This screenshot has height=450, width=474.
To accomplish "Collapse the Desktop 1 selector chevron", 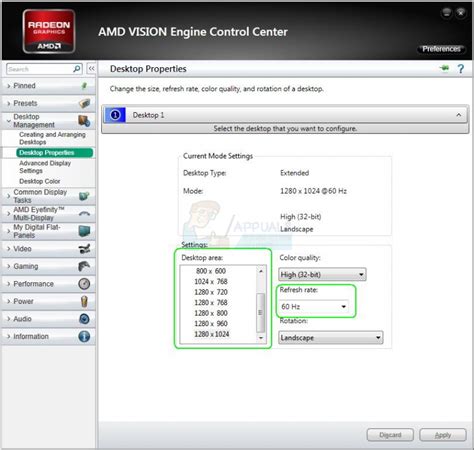I will point(459,115).
